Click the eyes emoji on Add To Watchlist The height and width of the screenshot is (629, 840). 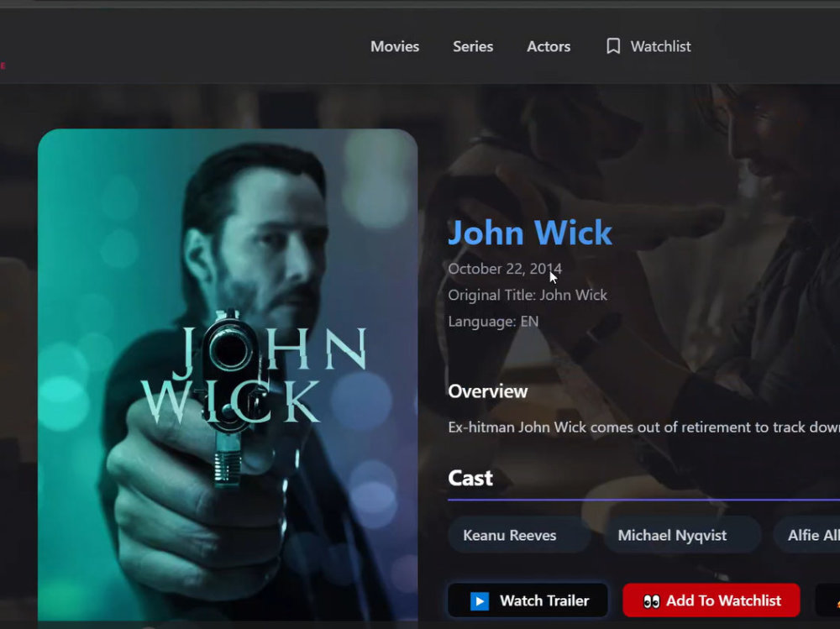tap(652, 601)
